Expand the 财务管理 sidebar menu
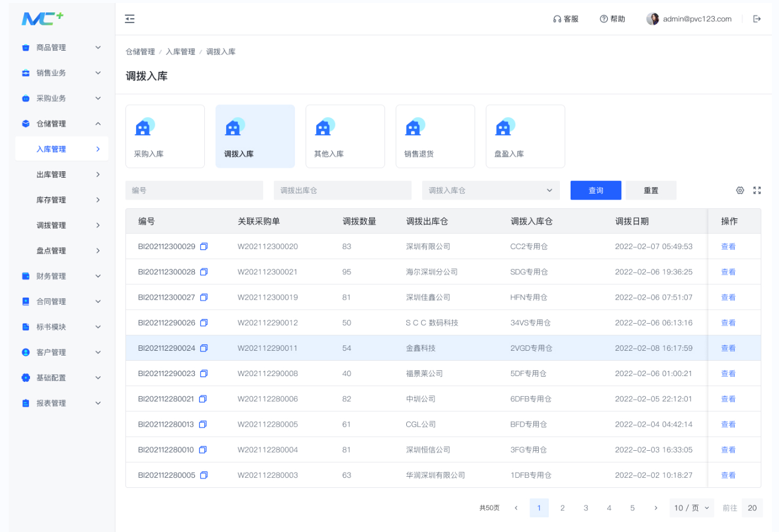This screenshot has height=532, width=779. 62,276
